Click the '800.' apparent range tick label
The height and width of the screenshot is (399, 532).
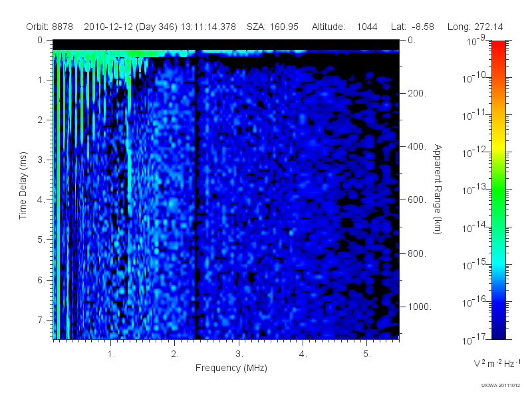pyautogui.click(x=417, y=253)
